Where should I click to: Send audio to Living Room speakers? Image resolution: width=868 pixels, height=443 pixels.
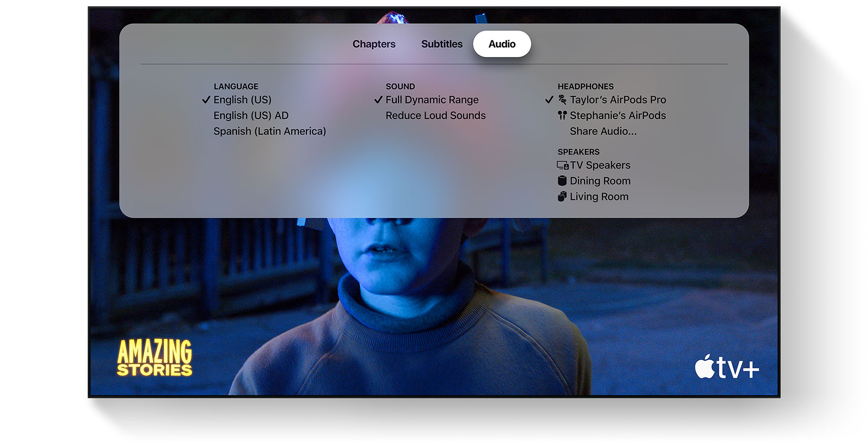(x=599, y=196)
